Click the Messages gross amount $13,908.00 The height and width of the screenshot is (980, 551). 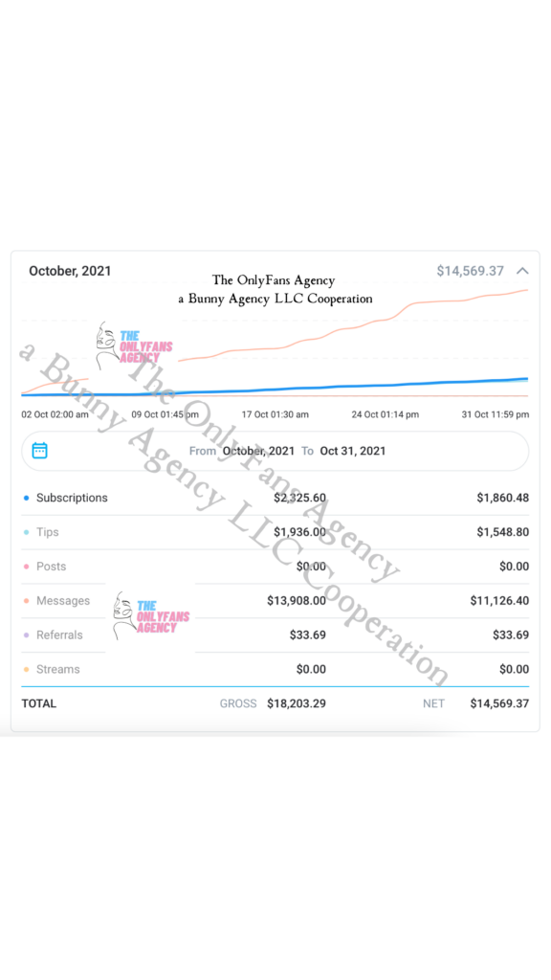tap(297, 601)
